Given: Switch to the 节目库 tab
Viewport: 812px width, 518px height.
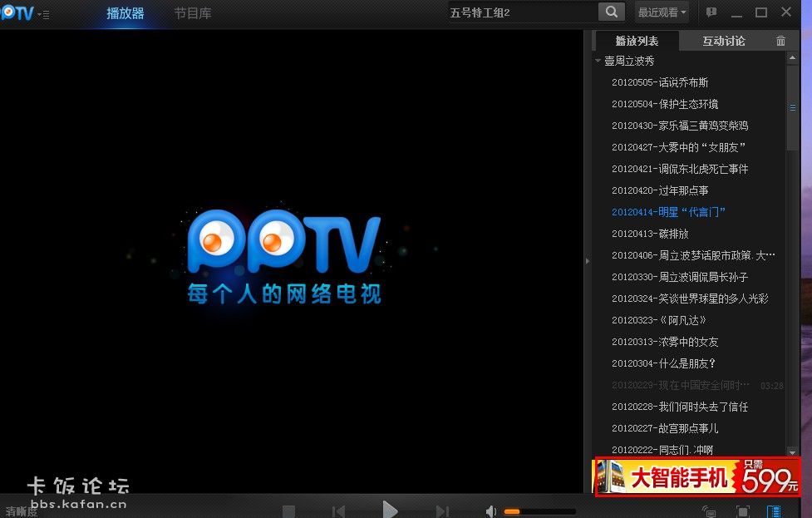Looking at the screenshot, I should [193, 13].
